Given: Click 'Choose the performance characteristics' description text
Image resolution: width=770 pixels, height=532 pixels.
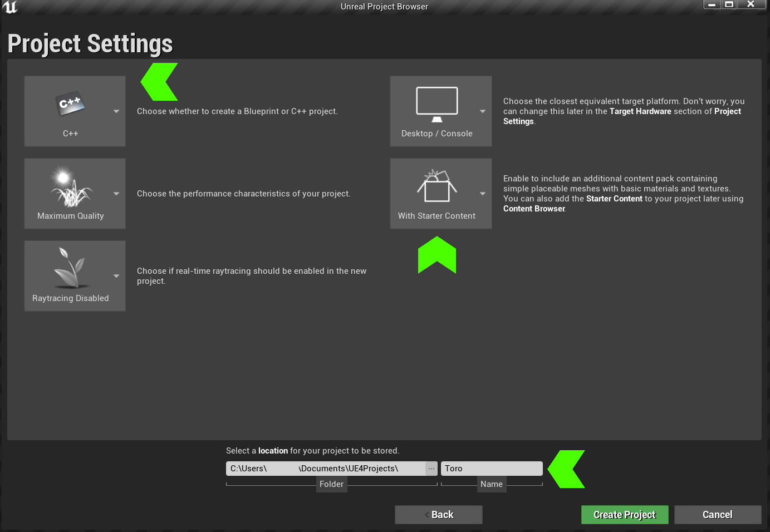Looking at the screenshot, I should click(x=244, y=194).
